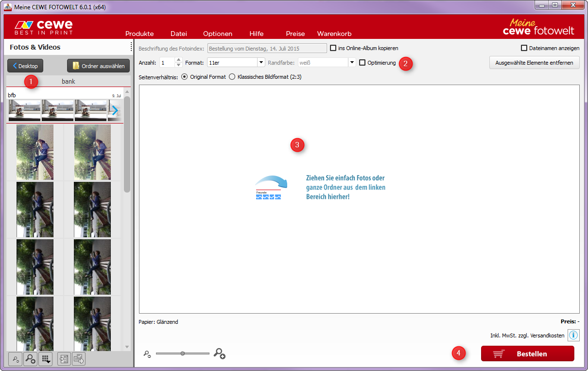Image resolution: width=588 pixels, height=371 pixels.
Task: Toggle the Optimierung checkbox
Action: [362, 63]
